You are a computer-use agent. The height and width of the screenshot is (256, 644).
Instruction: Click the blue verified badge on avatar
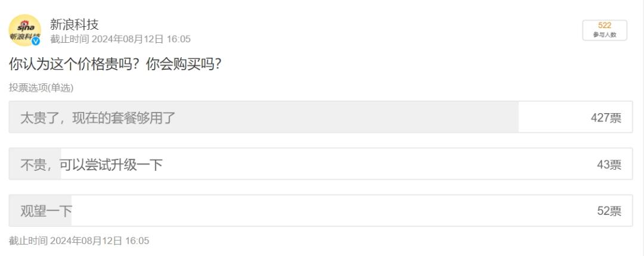[x=36, y=41]
